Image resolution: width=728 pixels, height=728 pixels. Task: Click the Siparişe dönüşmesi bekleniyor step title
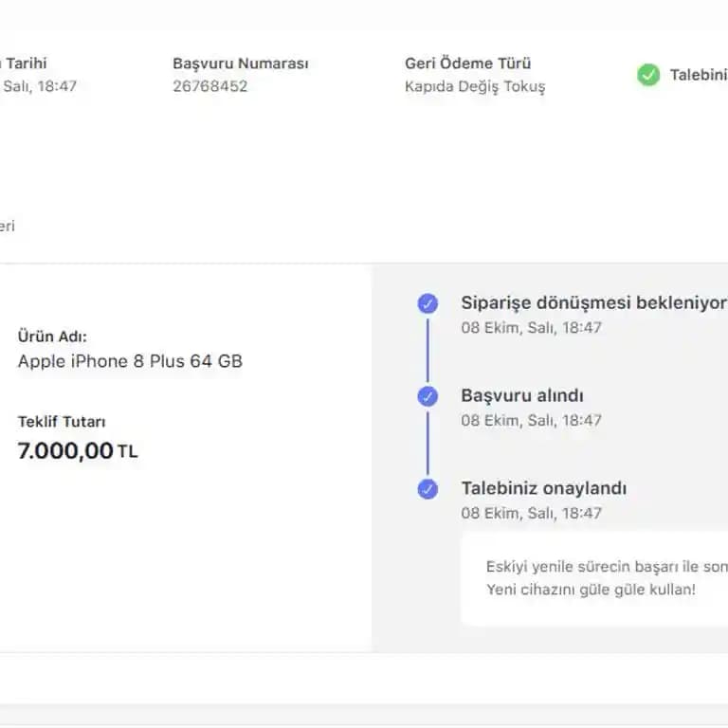pos(593,302)
